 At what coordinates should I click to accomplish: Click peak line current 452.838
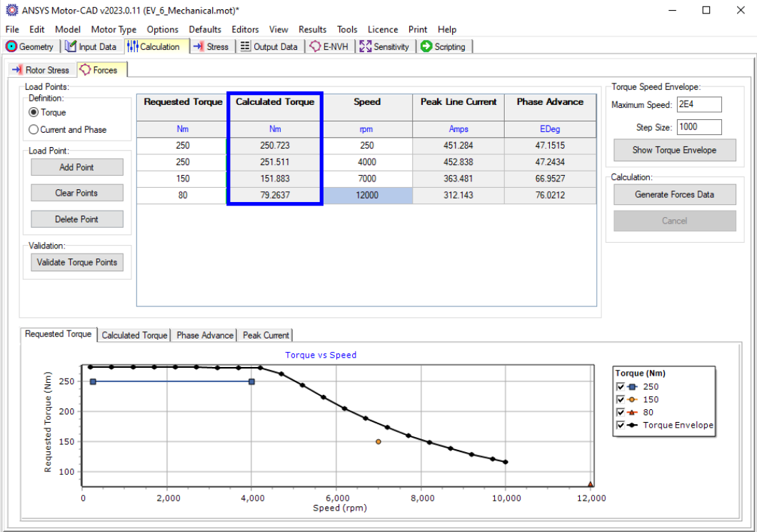point(458,162)
